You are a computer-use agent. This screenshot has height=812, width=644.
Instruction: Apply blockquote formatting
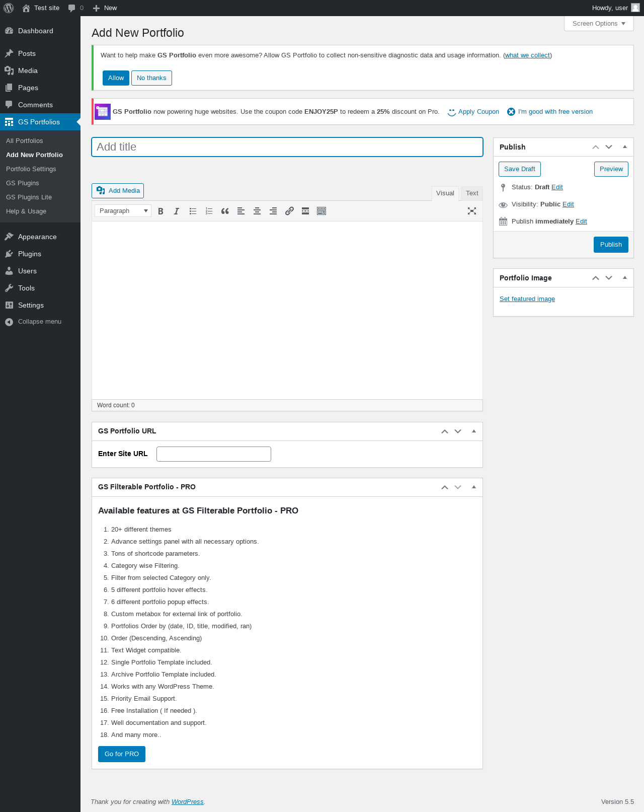(x=225, y=211)
